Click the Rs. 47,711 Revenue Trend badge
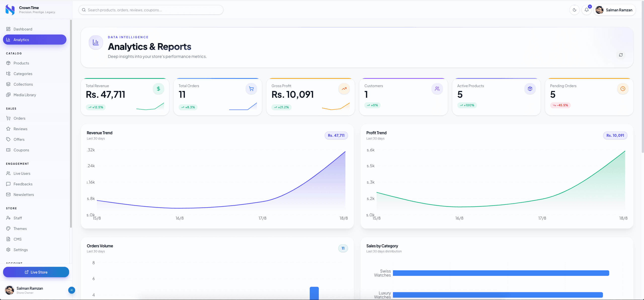644x300 pixels. [x=336, y=136]
